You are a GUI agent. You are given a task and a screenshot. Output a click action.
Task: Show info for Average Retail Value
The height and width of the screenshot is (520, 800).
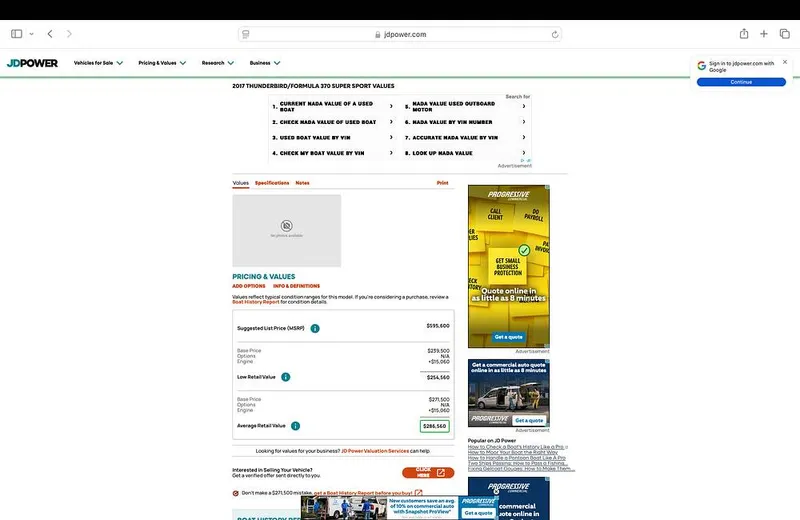(295, 426)
